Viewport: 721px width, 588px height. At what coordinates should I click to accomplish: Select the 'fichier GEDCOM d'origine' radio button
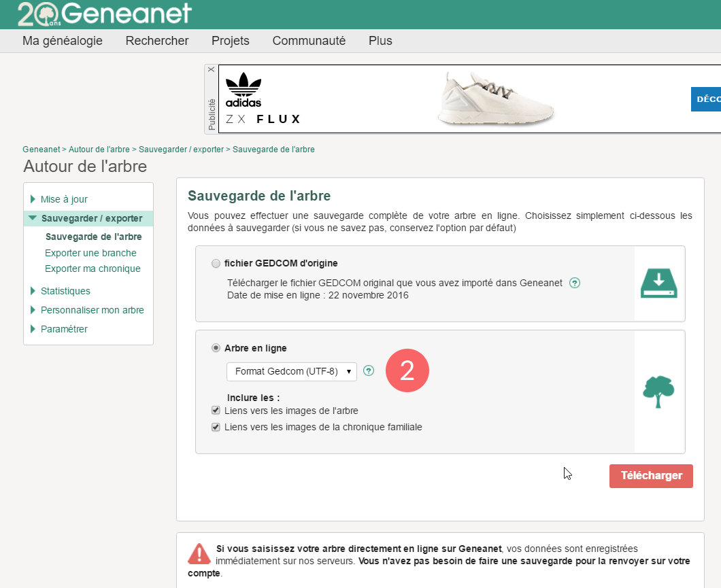(x=216, y=263)
